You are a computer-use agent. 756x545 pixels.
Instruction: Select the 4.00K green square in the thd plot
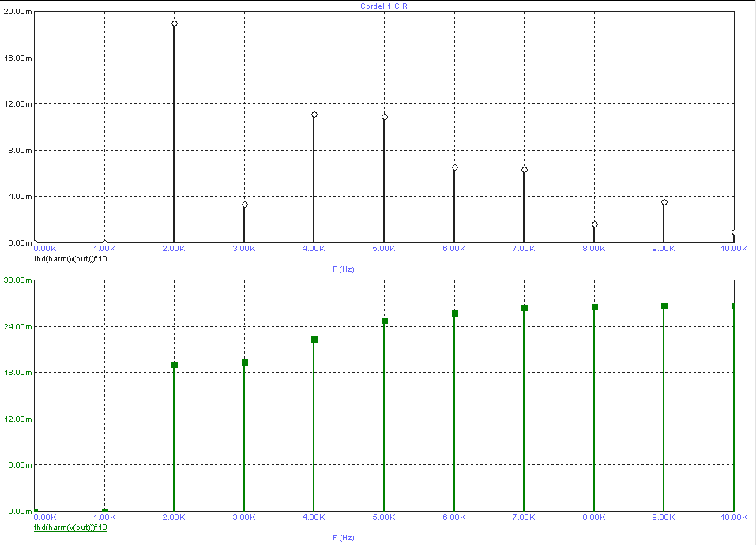click(314, 340)
